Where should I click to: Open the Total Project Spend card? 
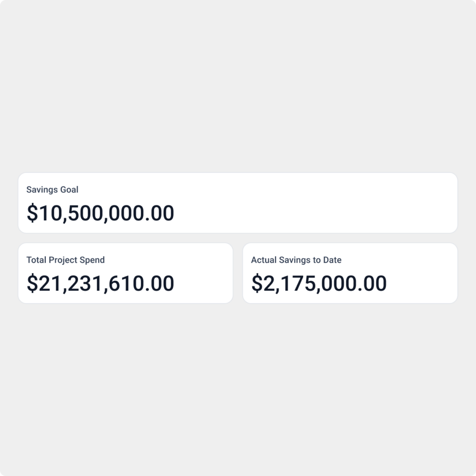click(x=125, y=273)
